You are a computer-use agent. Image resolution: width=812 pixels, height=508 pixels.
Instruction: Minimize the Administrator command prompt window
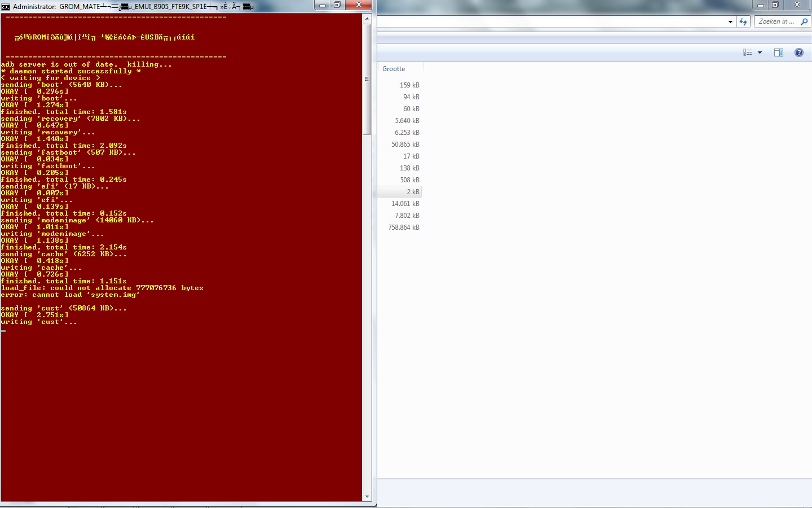coord(323,6)
